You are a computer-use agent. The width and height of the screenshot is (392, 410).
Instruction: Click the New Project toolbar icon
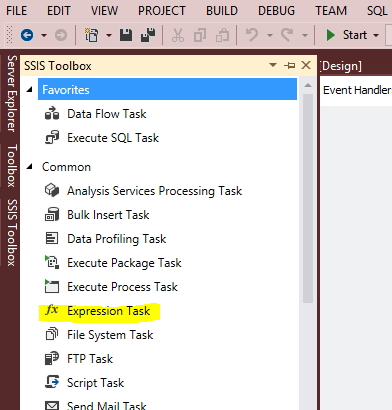pyautogui.click(x=92, y=35)
